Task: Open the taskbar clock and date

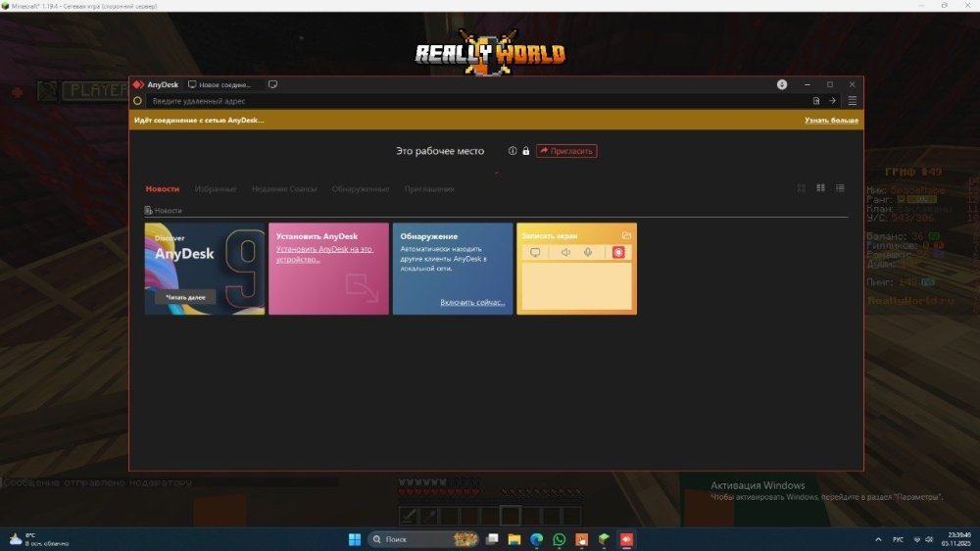Action: pyautogui.click(x=956, y=539)
